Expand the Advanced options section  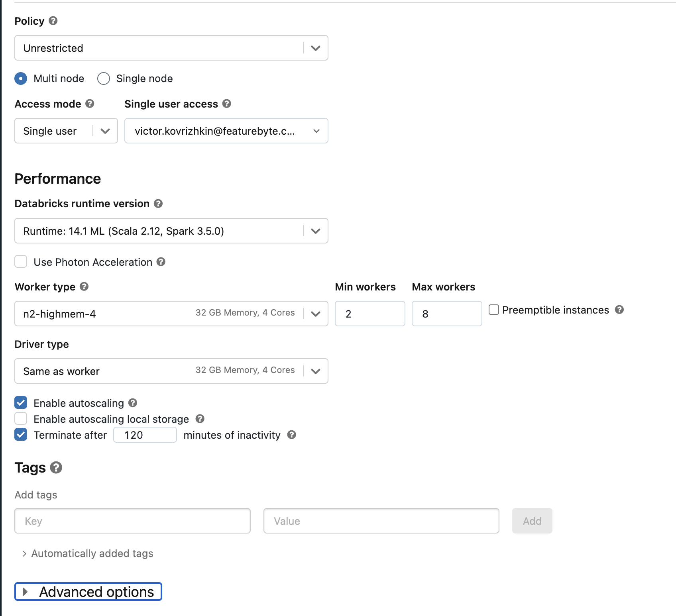click(x=88, y=592)
